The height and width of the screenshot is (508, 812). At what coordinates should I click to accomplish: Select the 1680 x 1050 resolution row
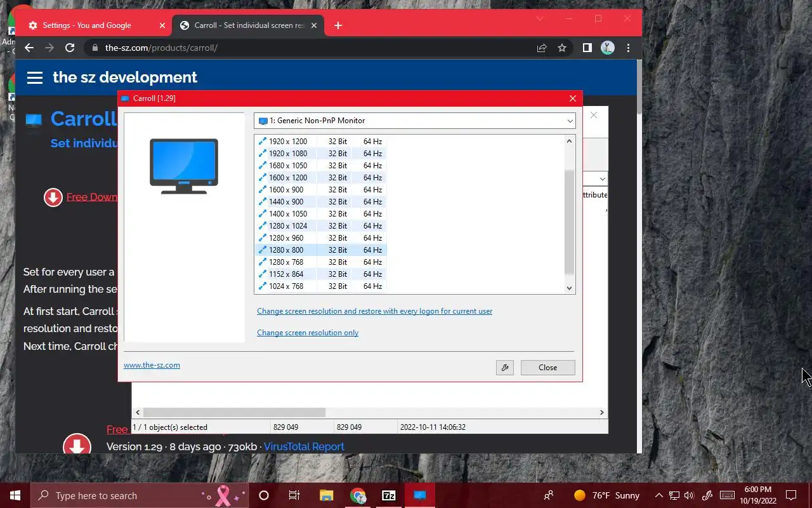point(320,166)
